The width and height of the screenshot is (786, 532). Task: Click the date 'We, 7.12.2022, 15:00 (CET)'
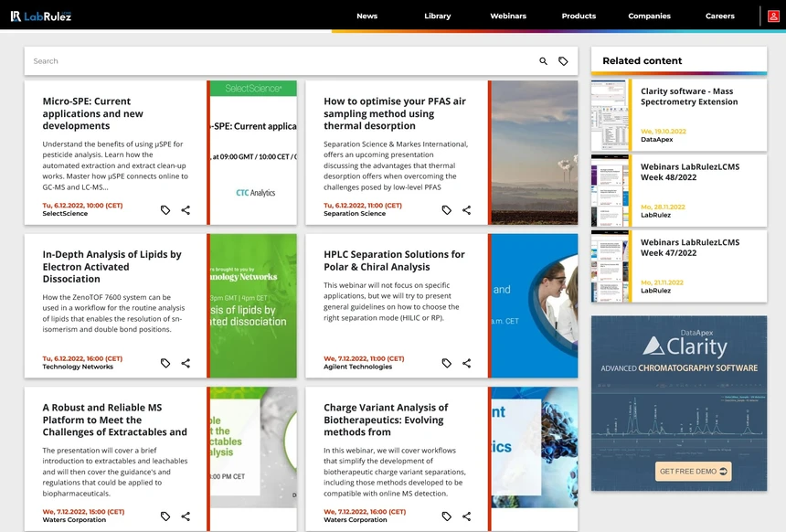coord(83,512)
